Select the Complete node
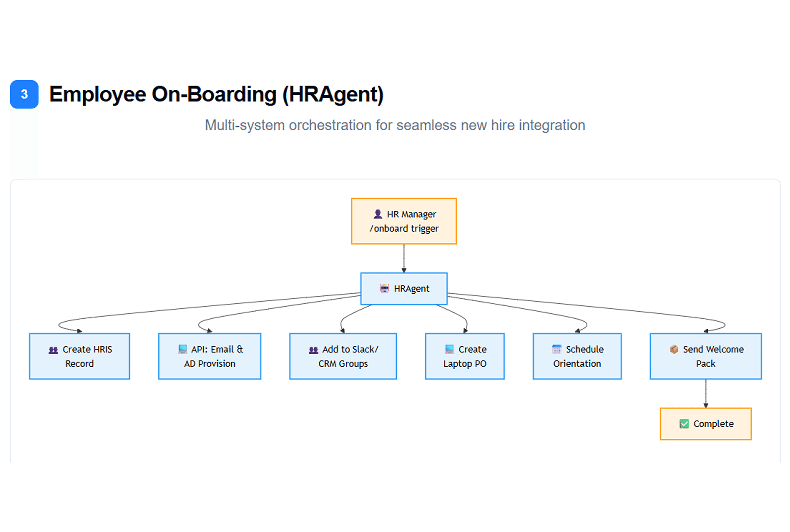790x532 pixels. point(706,424)
